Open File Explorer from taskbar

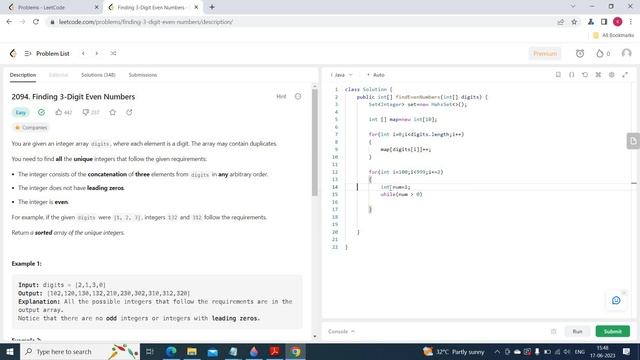(x=191, y=351)
